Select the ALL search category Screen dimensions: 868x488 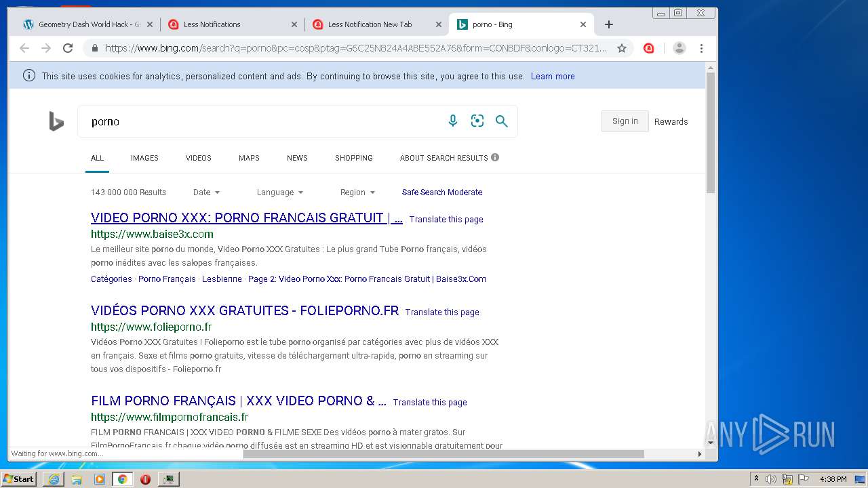pos(98,158)
